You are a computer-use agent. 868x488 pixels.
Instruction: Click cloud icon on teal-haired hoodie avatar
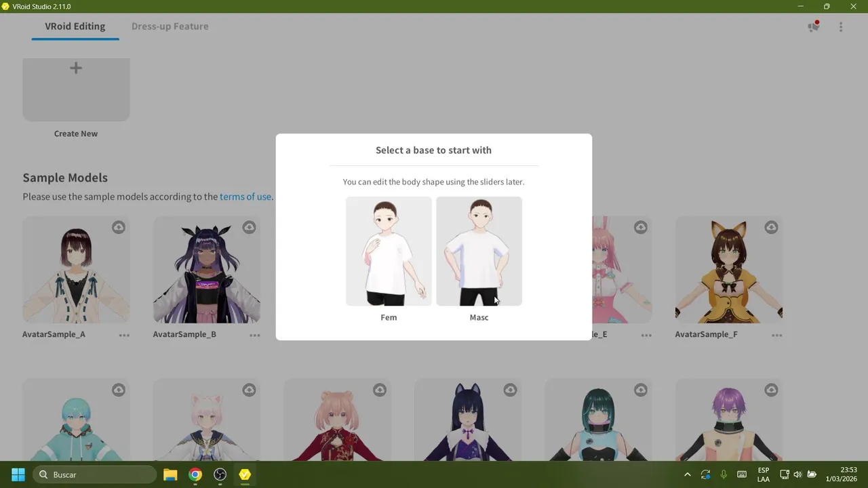(119, 390)
